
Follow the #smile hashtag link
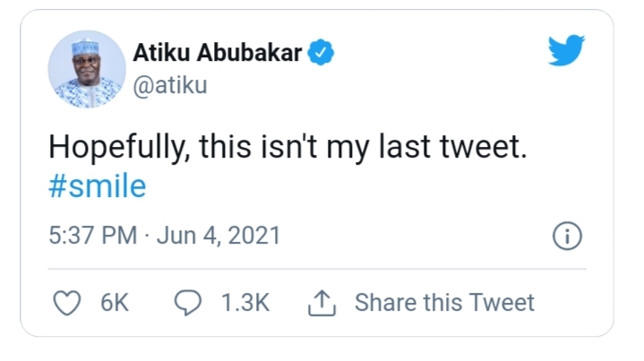97,187
